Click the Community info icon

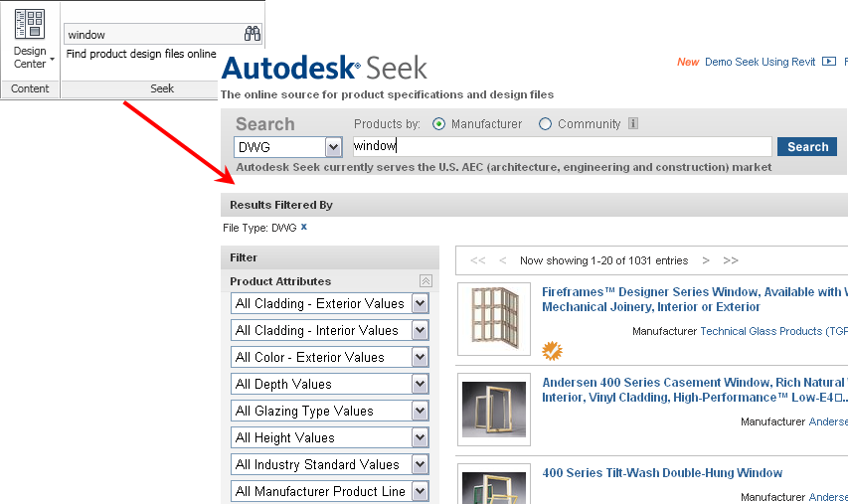tap(633, 123)
